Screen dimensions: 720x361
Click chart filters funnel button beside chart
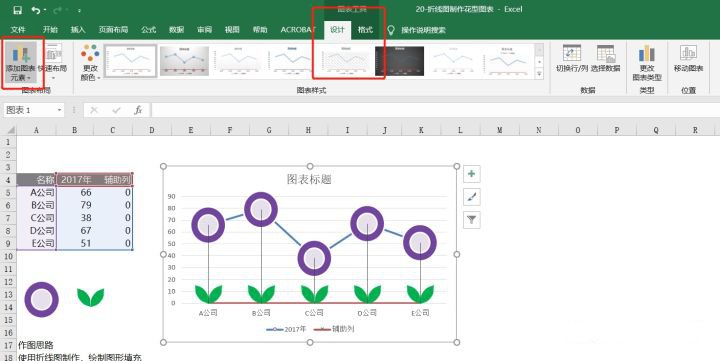(x=472, y=220)
